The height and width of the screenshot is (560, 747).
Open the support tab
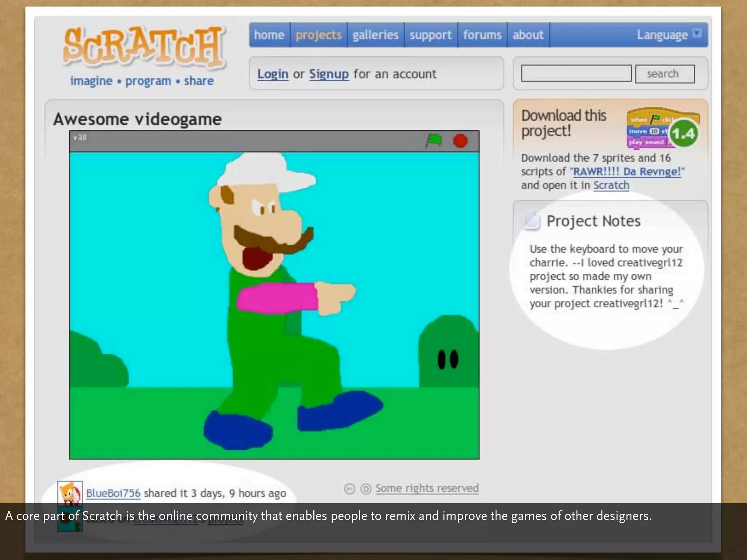click(430, 35)
